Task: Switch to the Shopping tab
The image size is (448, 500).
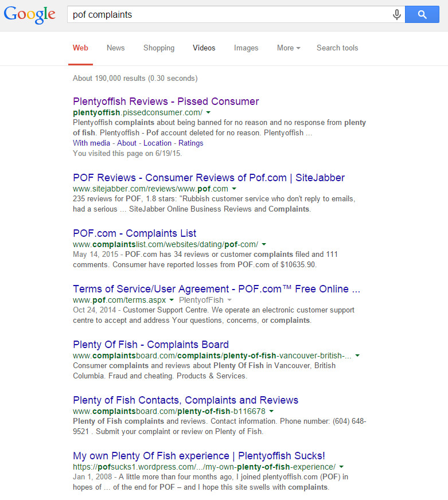Action: pos(159,48)
